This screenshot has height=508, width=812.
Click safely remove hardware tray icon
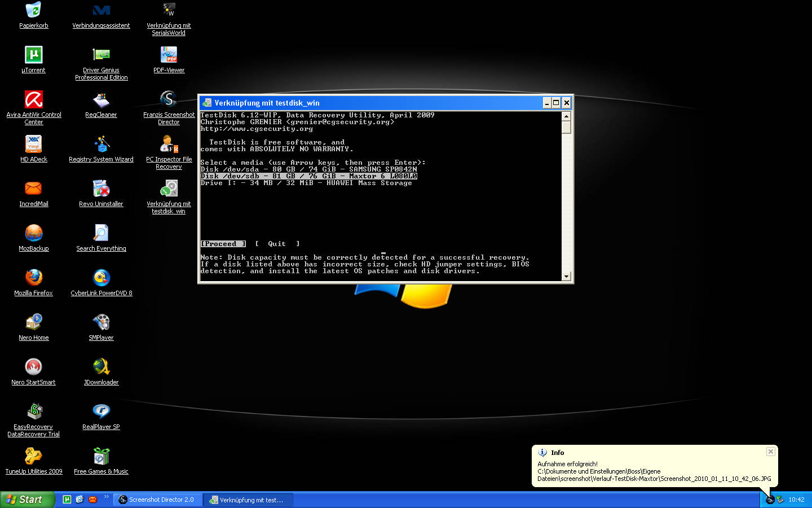pos(780,500)
